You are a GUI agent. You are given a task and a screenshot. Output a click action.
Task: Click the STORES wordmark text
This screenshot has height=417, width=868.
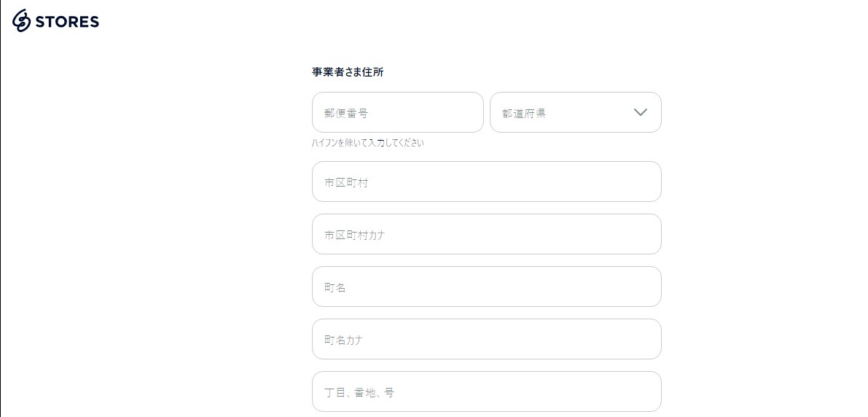(67, 22)
